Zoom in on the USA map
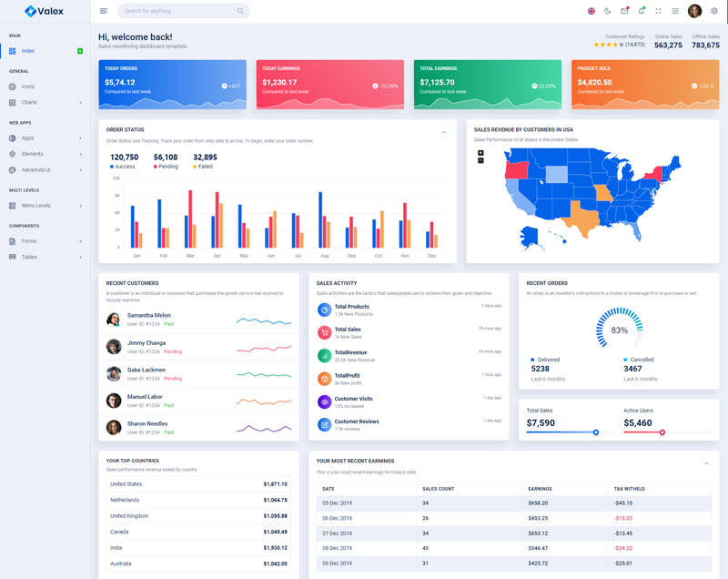 click(x=480, y=152)
